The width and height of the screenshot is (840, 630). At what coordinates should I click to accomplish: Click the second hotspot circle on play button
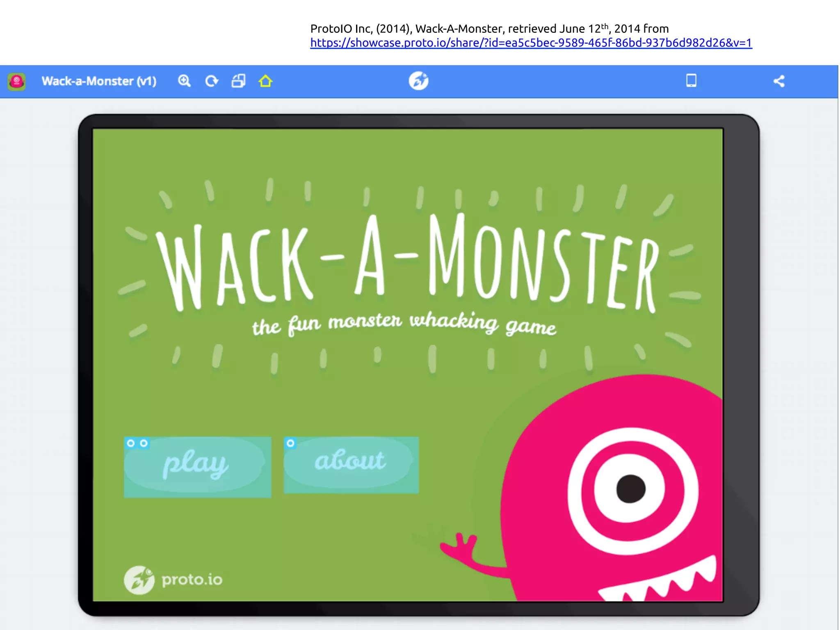pyautogui.click(x=144, y=443)
